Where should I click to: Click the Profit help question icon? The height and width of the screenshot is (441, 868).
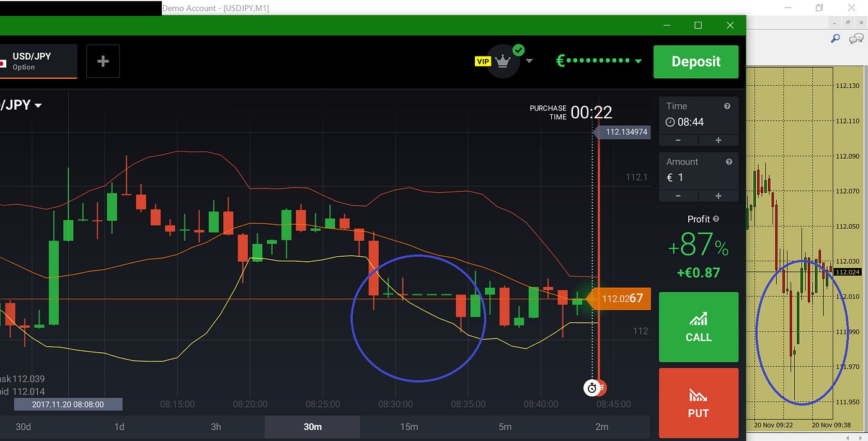coord(716,219)
